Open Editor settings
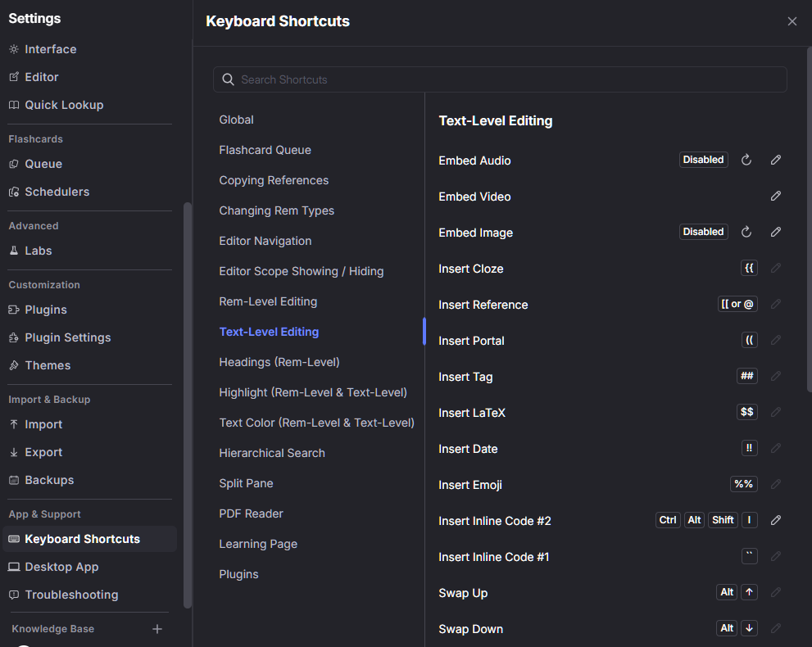The image size is (812, 647). (42, 77)
